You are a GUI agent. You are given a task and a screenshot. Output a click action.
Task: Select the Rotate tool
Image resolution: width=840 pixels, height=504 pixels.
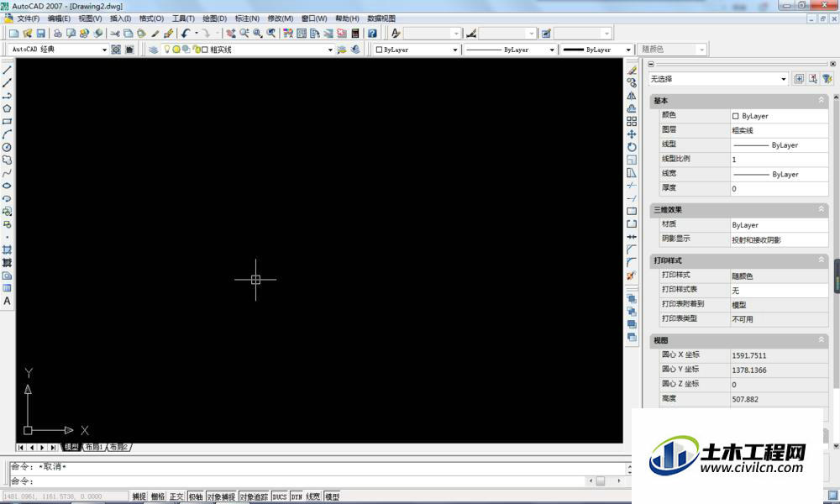[x=632, y=147]
